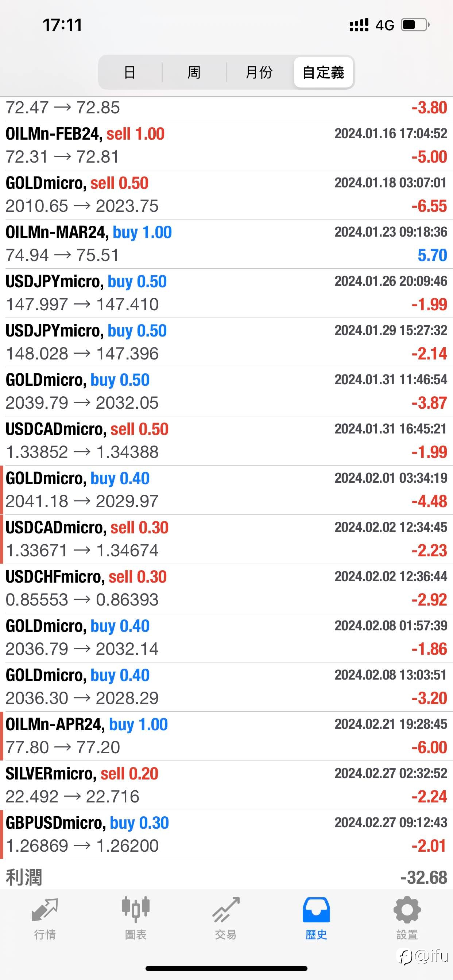
Task: Expand the USDCHFmicro sell 0.30 trade row
Action: click(x=226, y=588)
